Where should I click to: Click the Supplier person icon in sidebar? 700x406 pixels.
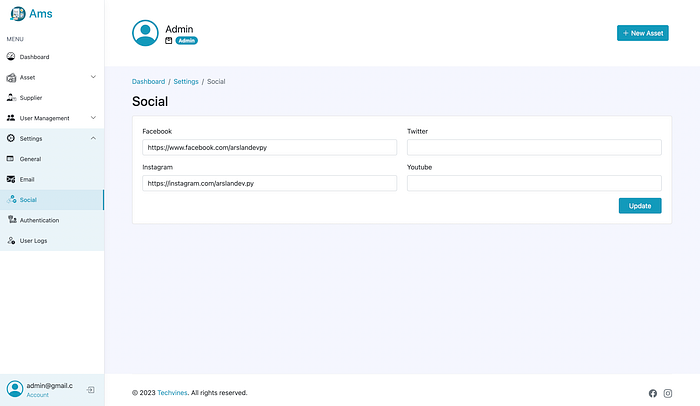coord(11,97)
